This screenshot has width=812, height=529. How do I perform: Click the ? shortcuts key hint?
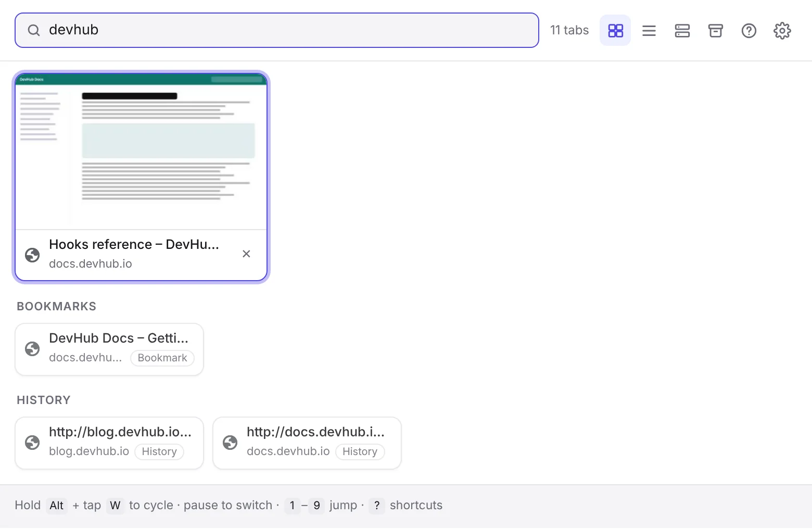pos(377,505)
